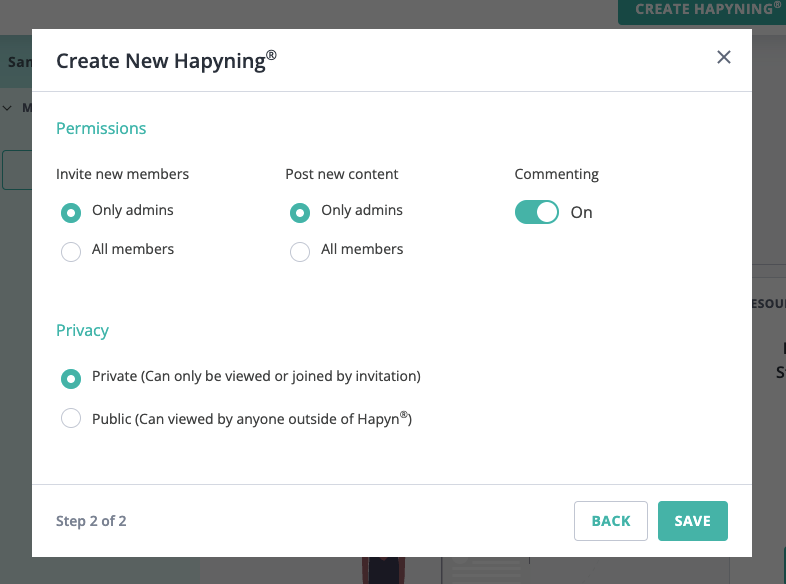Toggle the Commenting switch off
The height and width of the screenshot is (584, 786).
click(536, 212)
